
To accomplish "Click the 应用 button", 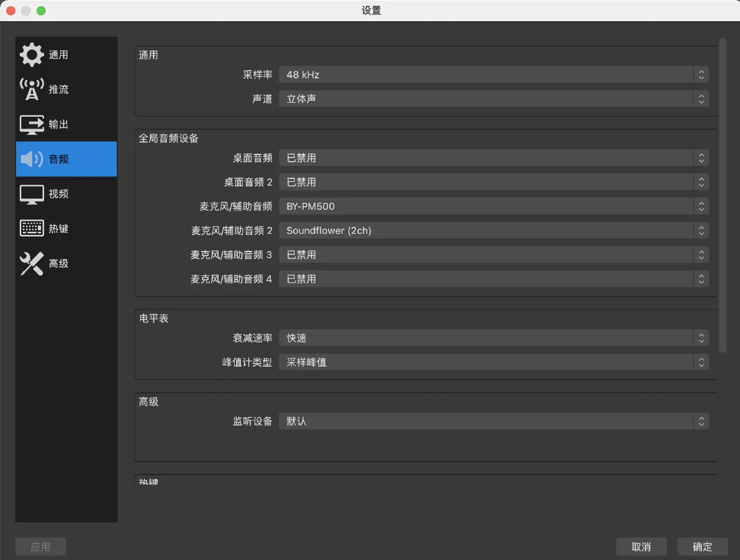I will 40,547.
